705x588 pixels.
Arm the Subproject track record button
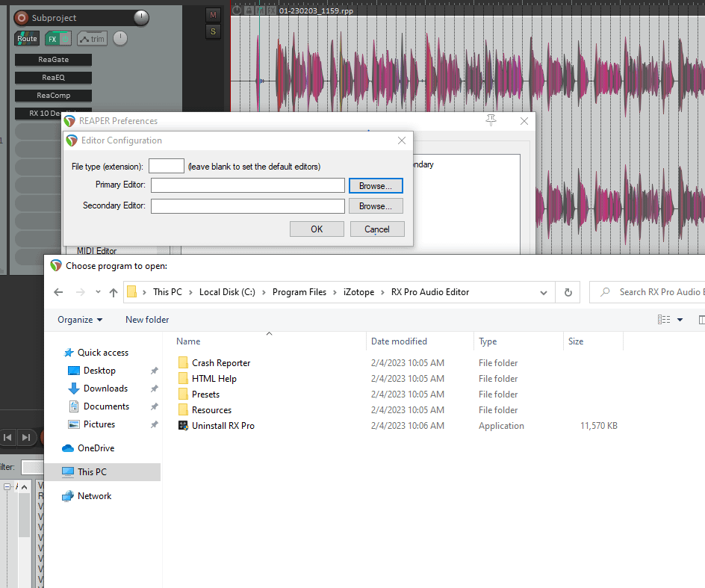21,18
